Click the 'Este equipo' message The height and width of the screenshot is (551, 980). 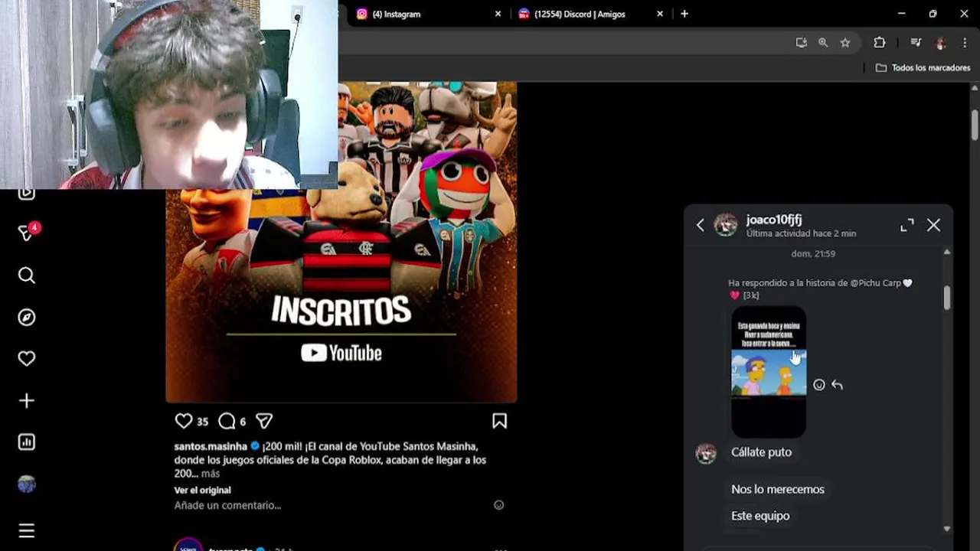(x=760, y=516)
